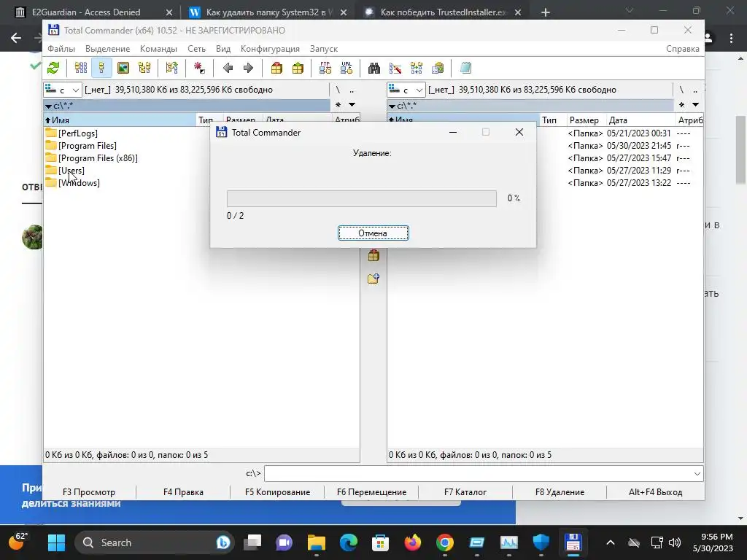Select full details view toolbar icon
The width and height of the screenshot is (747, 560).
tap(102, 68)
